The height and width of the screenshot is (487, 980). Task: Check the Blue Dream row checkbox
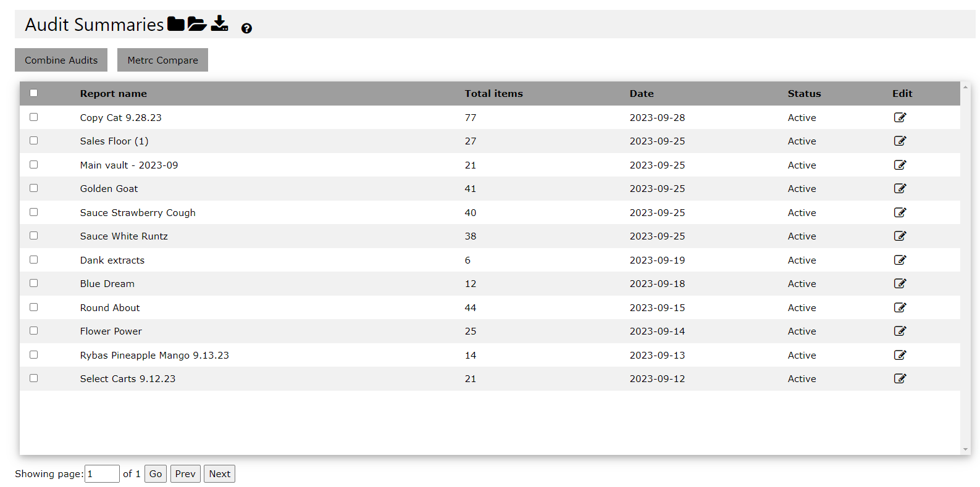(34, 283)
